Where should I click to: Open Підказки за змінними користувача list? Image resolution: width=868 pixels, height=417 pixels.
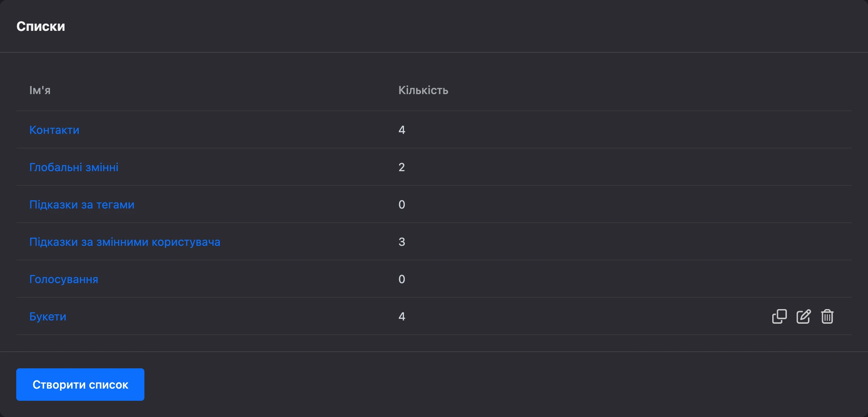[125, 242]
